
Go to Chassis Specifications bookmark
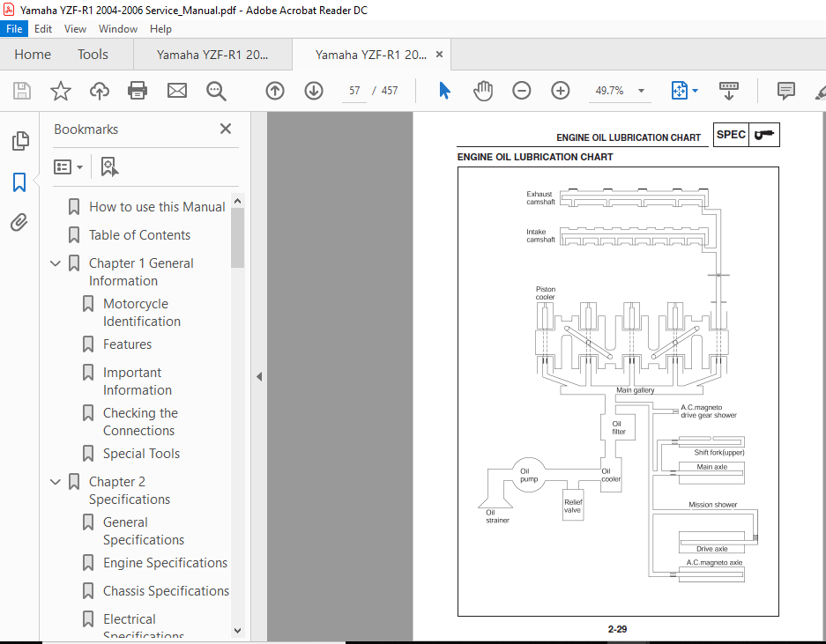[x=166, y=591]
